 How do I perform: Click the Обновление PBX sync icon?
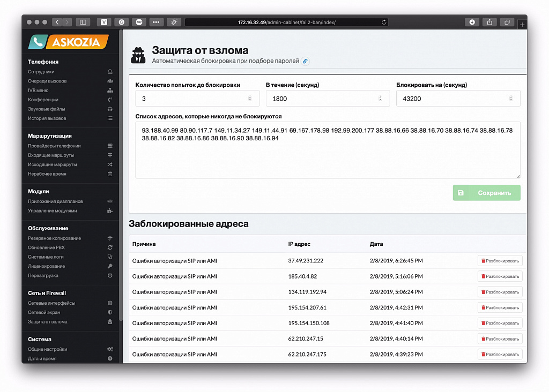[x=110, y=247]
